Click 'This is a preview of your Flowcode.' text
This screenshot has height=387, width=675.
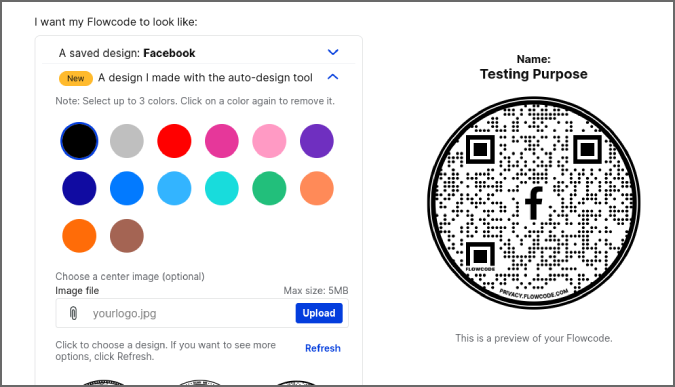[534, 338]
